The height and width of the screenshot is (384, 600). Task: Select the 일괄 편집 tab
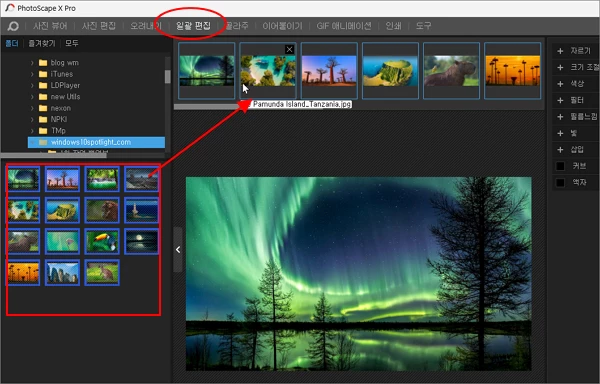pyautogui.click(x=193, y=26)
